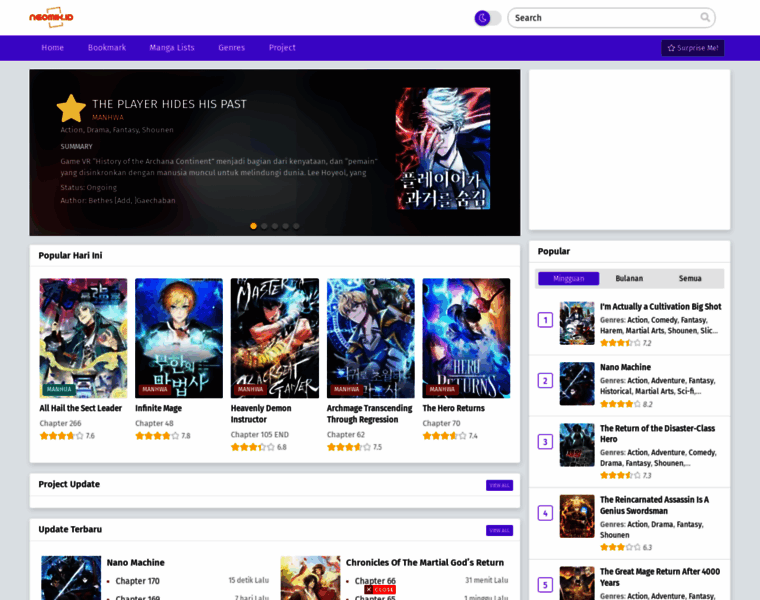
Task: Click Disaster-Class Hero popular thumbnail
Action: [x=577, y=445]
